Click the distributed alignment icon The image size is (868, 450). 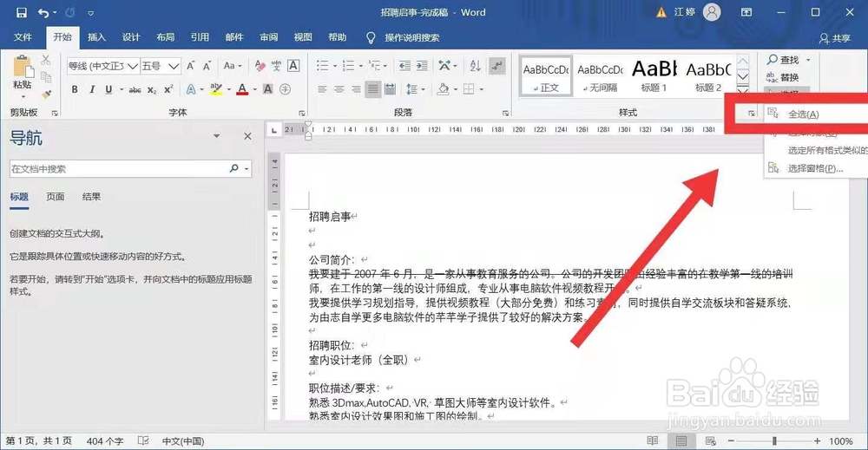[x=390, y=89]
